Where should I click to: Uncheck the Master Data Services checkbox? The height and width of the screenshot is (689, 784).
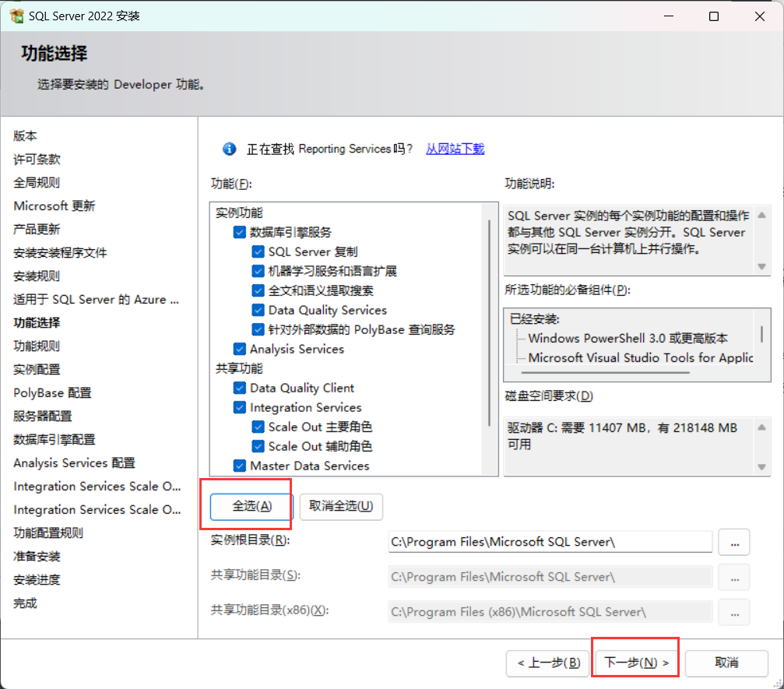(x=240, y=466)
